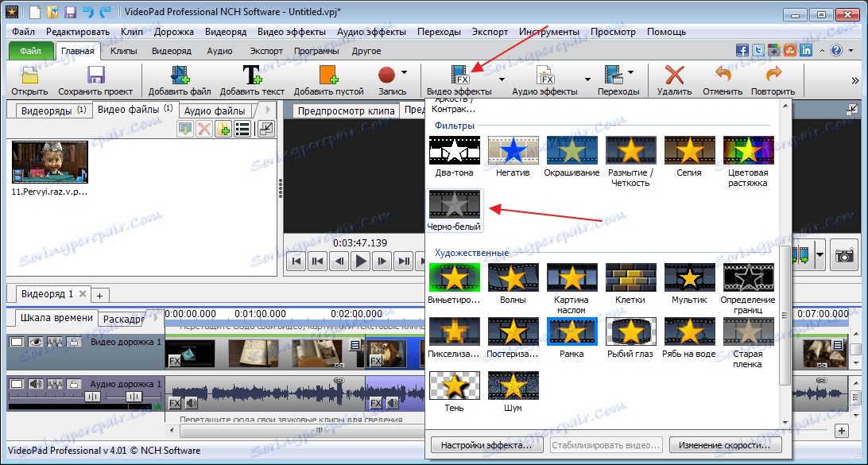Apply the Рыбий глаз effect

(x=630, y=338)
